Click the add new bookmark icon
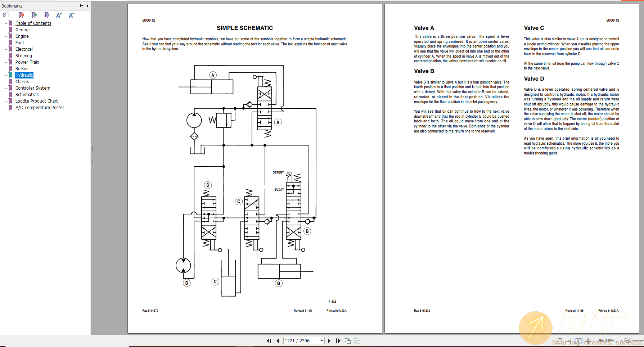This screenshot has width=644, height=347. click(34, 15)
